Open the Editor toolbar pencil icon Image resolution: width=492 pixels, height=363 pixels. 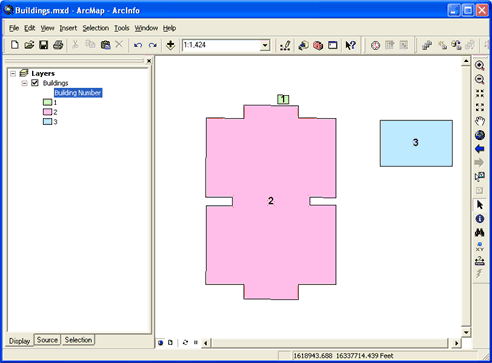coord(285,45)
